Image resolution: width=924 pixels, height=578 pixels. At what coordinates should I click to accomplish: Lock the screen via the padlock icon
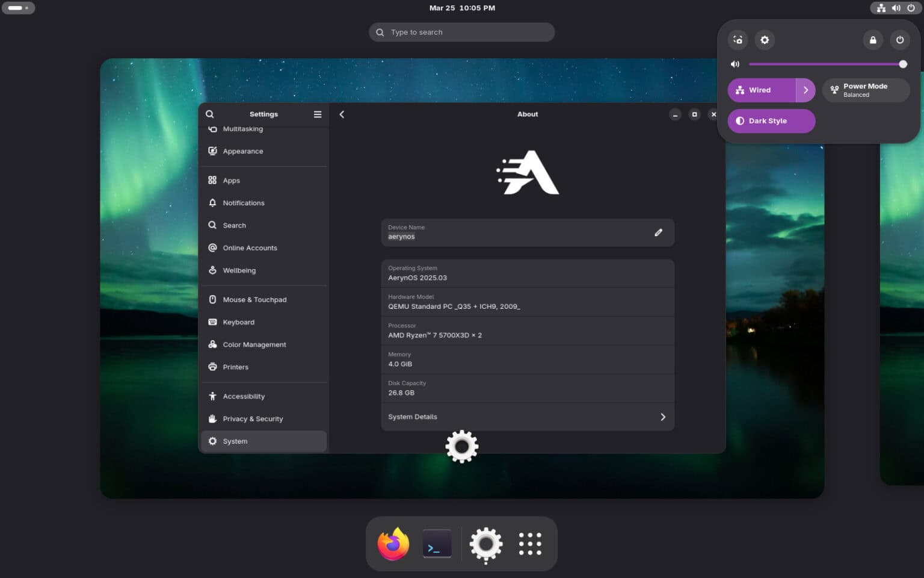click(873, 40)
